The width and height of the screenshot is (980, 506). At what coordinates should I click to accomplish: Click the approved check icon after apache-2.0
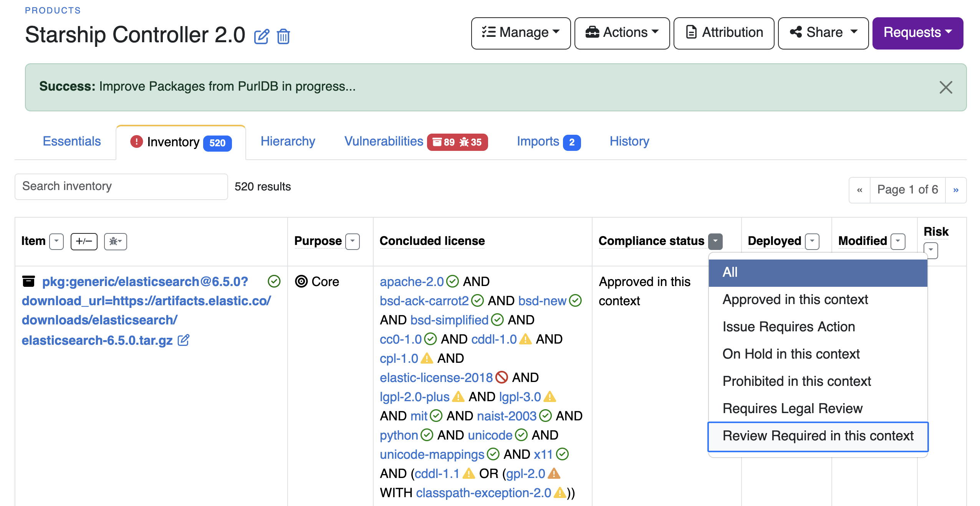tap(453, 281)
